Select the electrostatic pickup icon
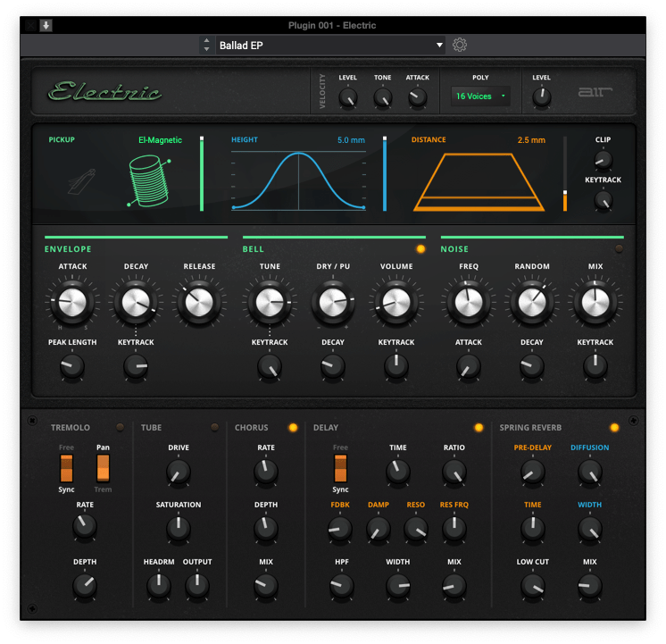666x644 pixels. (81, 182)
